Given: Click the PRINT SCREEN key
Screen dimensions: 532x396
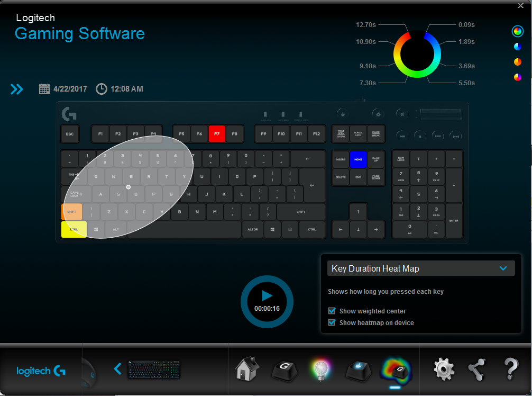Looking at the screenshot, I should [x=341, y=134].
